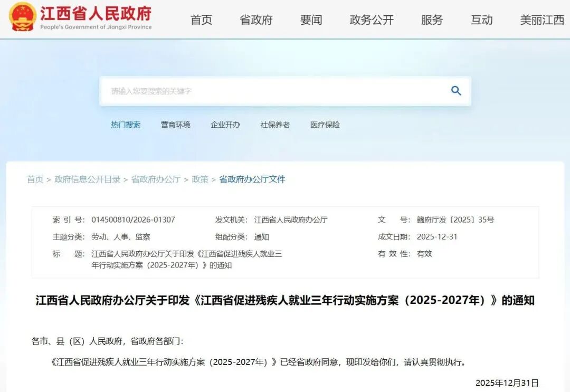570x392 pixels.
Task: Search hot keyword 企业开办
Action: (225, 125)
